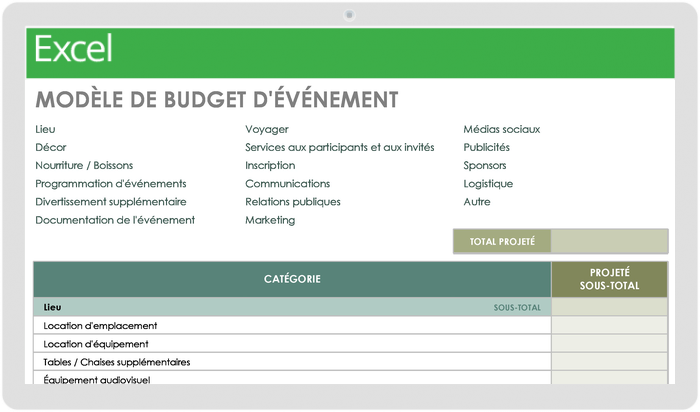This screenshot has width=700, height=412.
Task: Click the Excel logo in green header
Action: coord(74,49)
